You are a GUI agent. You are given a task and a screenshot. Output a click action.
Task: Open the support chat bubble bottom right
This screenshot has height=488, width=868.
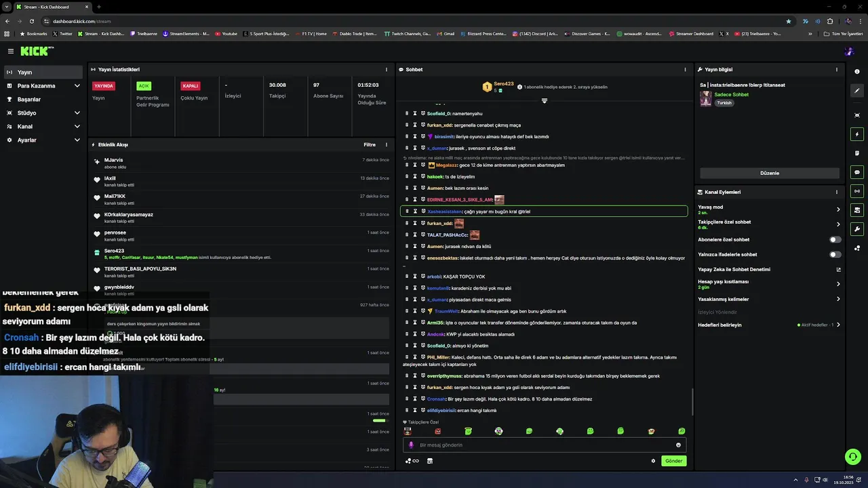(x=853, y=457)
